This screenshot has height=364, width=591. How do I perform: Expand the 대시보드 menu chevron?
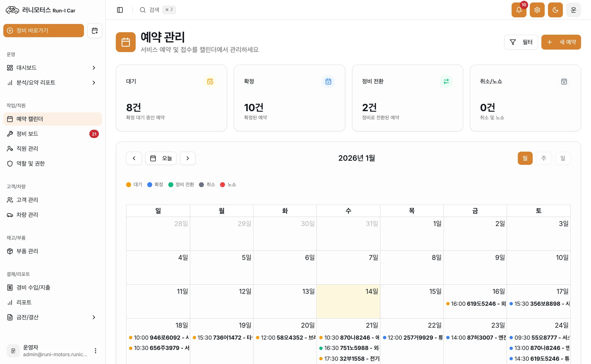94,68
